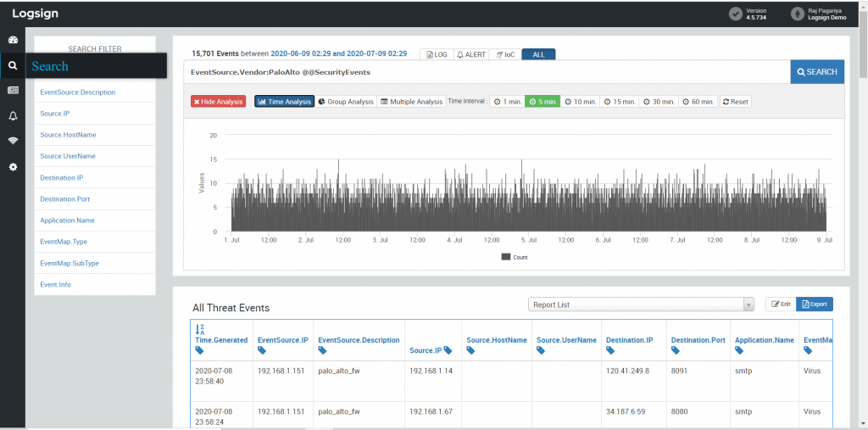Image resolution: width=868 pixels, height=430 pixels.
Task: Click the tag icon under Source.UserName
Action: tap(541, 351)
